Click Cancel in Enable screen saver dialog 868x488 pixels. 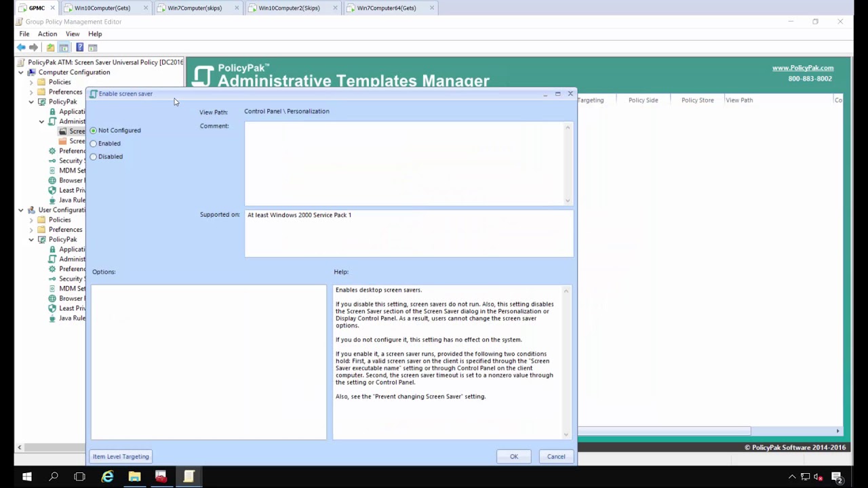click(x=556, y=457)
